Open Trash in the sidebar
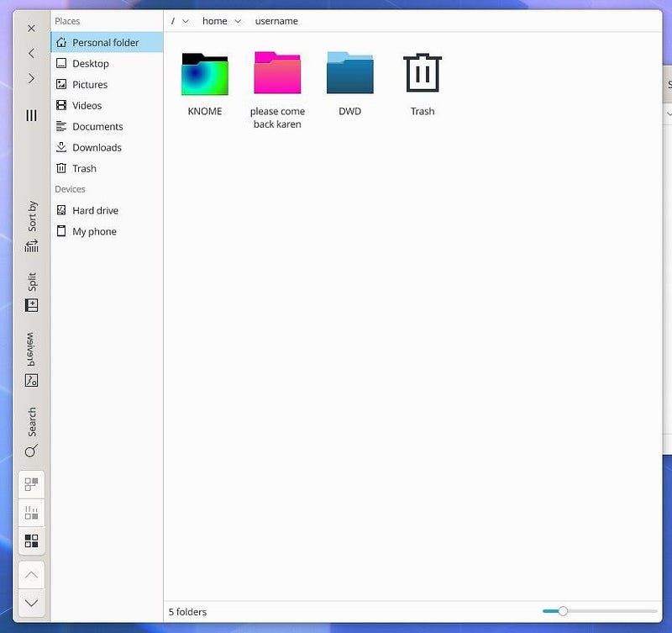 point(107,168)
